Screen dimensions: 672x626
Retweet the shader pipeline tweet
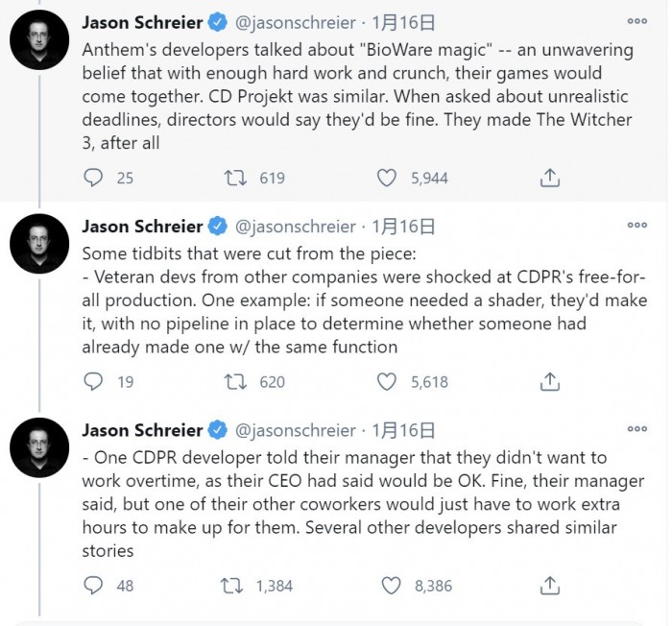pyautogui.click(x=234, y=381)
